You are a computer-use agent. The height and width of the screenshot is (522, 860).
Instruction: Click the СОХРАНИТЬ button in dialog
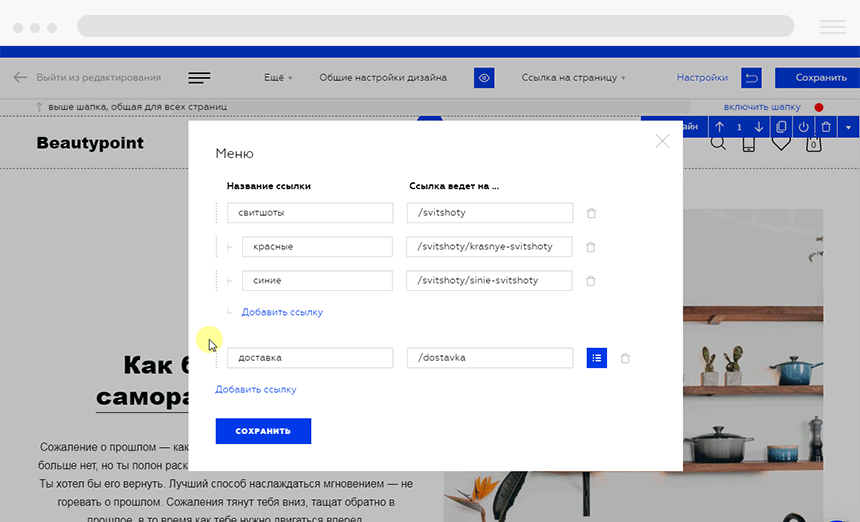(263, 431)
